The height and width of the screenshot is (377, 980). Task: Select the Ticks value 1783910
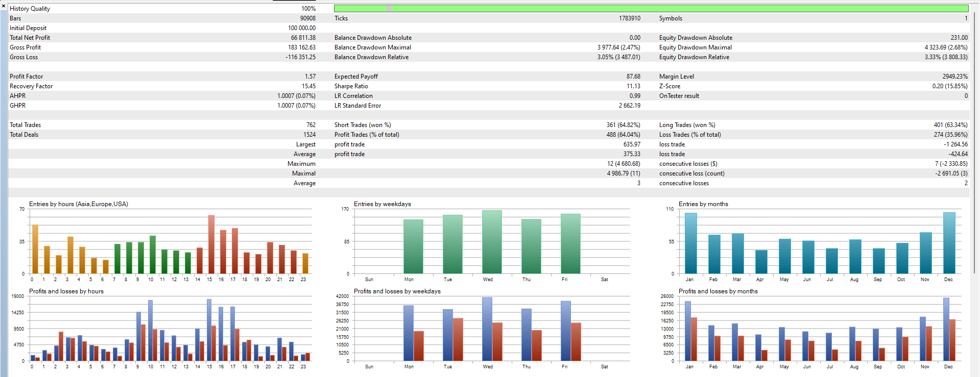click(x=629, y=18)
